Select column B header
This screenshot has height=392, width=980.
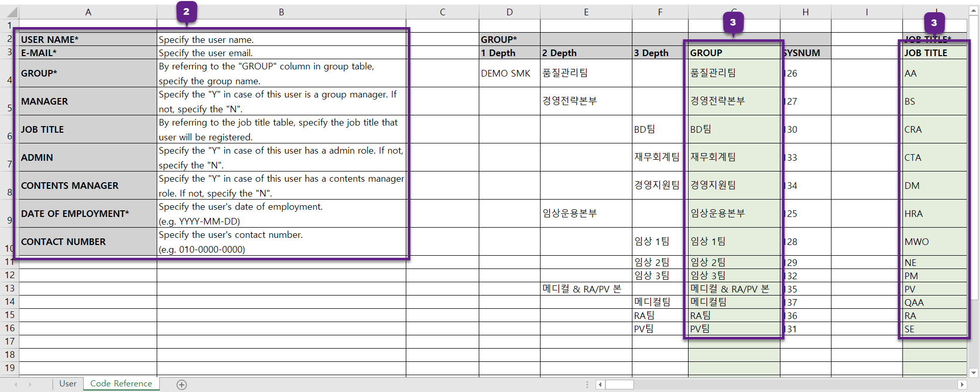click(x=281, y=12)
